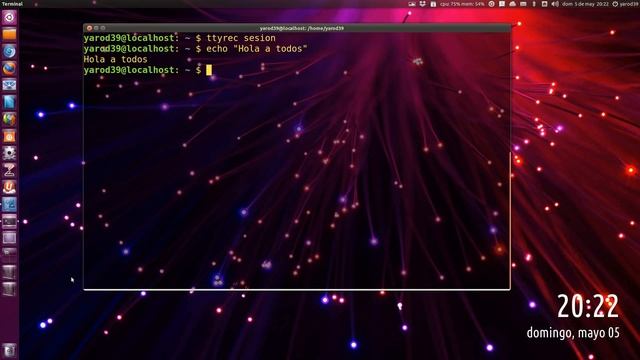
Task: Open the Ubuntu One launcher icon
Action: pos(9,187)
